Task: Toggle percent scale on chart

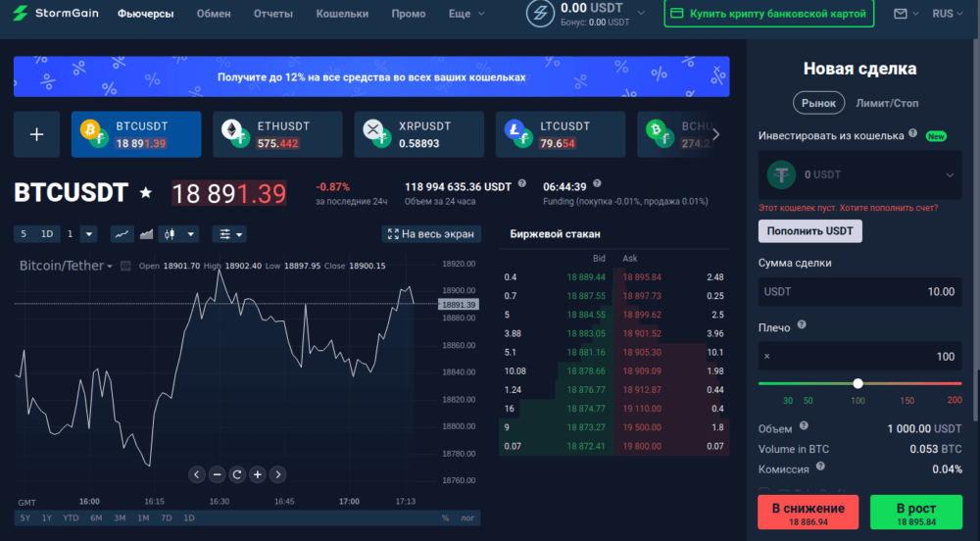Action: (x=445, y=517)
